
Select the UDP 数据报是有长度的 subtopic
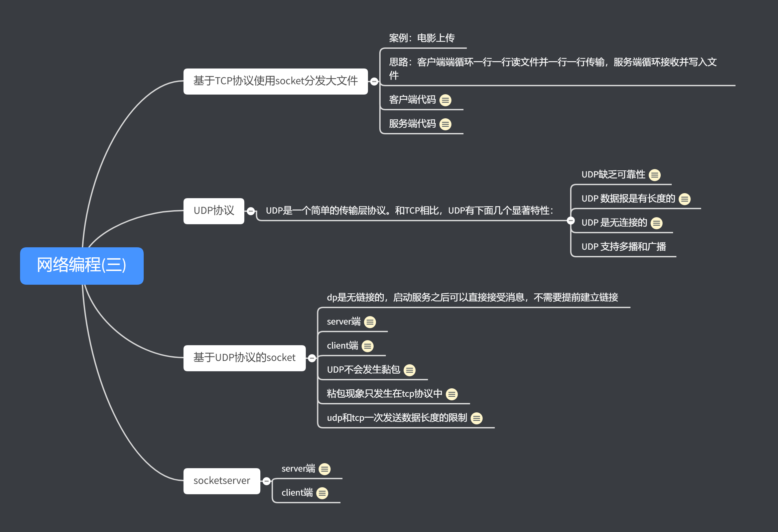(628, 198)
